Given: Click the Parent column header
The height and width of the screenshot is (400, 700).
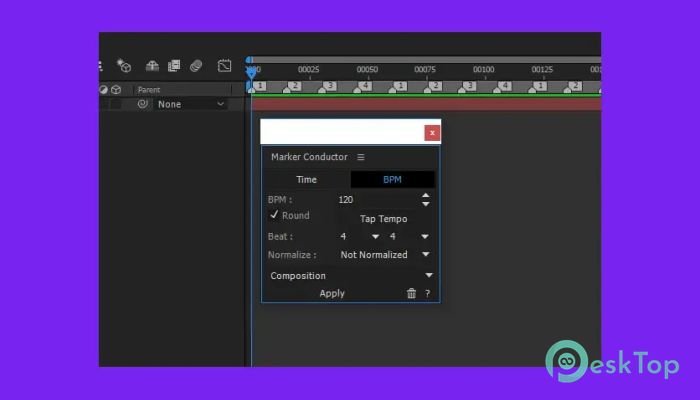Looking at the screenshot, I should pyautogui.click(x=149, y=90).
